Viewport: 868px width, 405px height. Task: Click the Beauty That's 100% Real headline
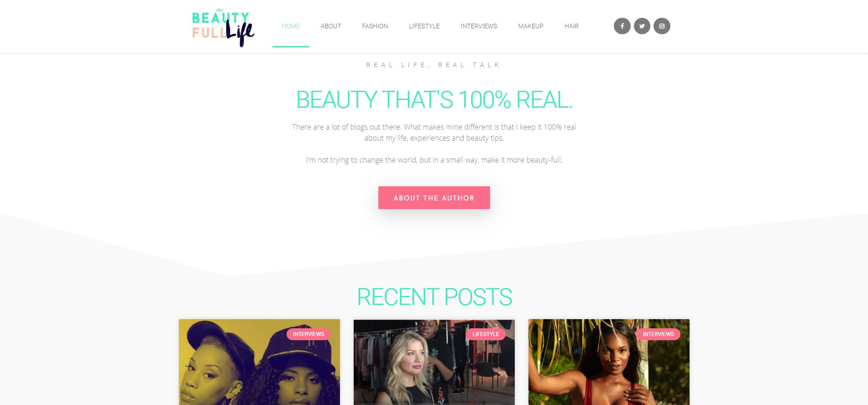[434, 100]
